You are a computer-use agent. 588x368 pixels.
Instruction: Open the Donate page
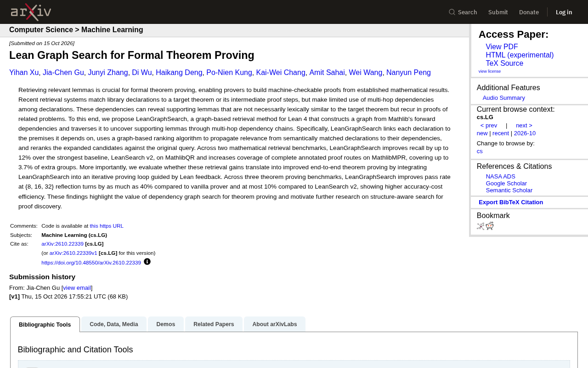point(529,12)
